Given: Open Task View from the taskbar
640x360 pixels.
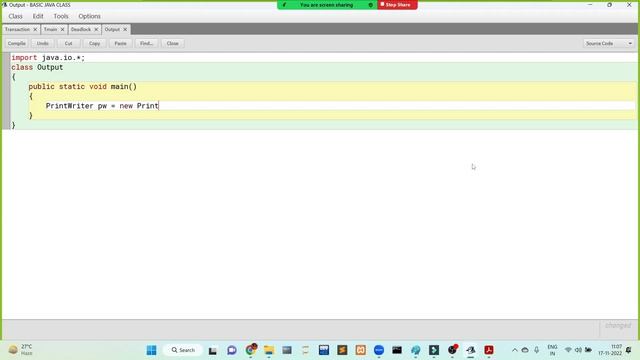Looking at the screenshot, I should [x=213, y=350].
